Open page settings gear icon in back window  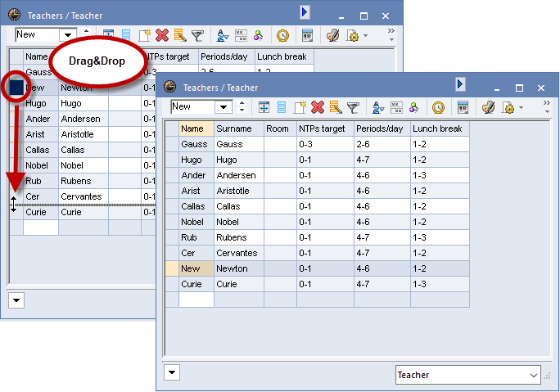[353, 36]
